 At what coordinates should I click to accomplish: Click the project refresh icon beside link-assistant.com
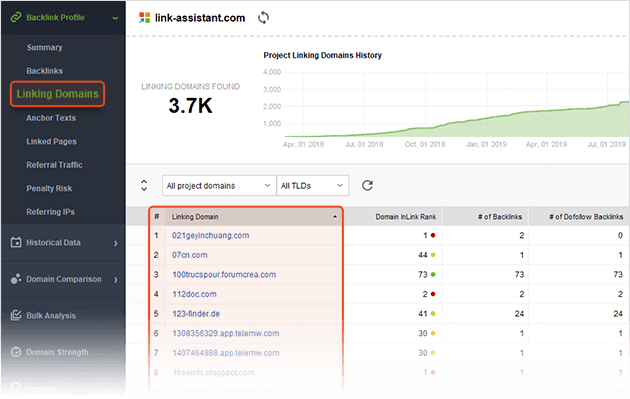coord(264,18)
